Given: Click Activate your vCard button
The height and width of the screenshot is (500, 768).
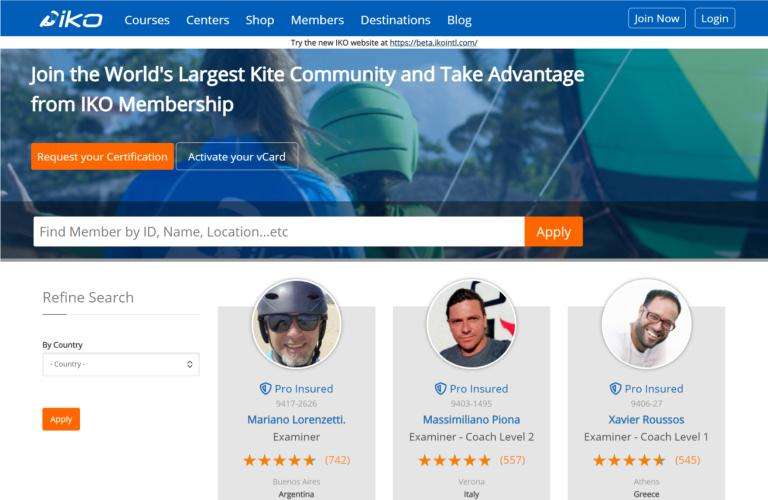Looking at the screenshot, I should tap(237, 157).
